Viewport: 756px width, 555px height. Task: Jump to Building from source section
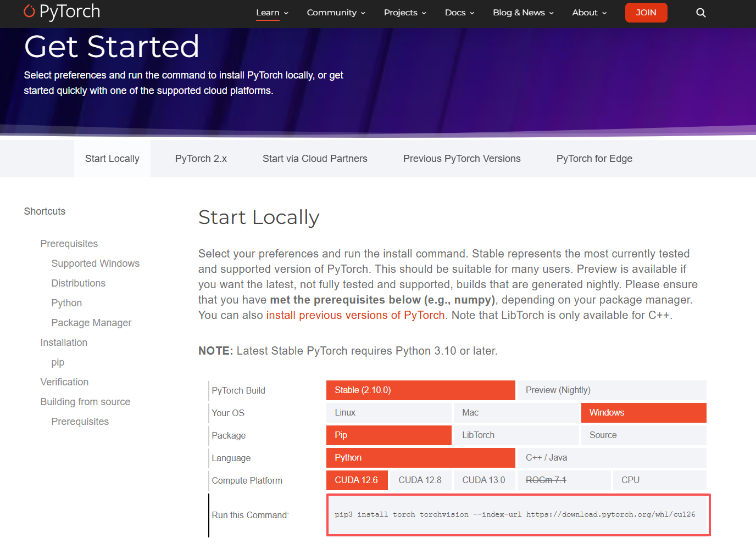[85, 402]
